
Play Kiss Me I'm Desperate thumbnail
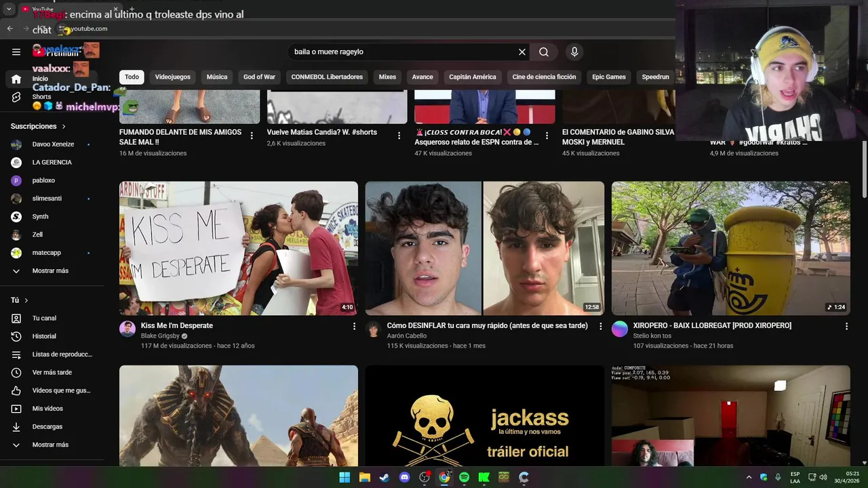pyautogui.click(x=239, y=248)
